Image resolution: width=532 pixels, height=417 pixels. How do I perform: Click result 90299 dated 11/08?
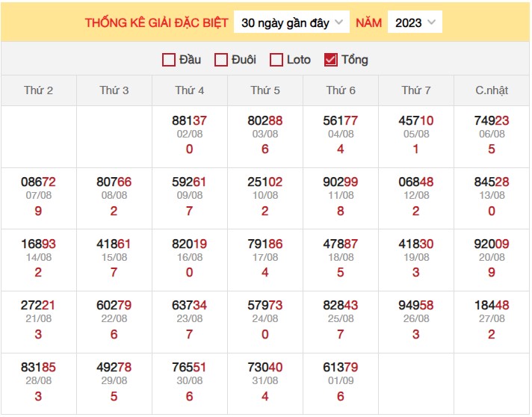pyautogui.click(x=341, y=182)
